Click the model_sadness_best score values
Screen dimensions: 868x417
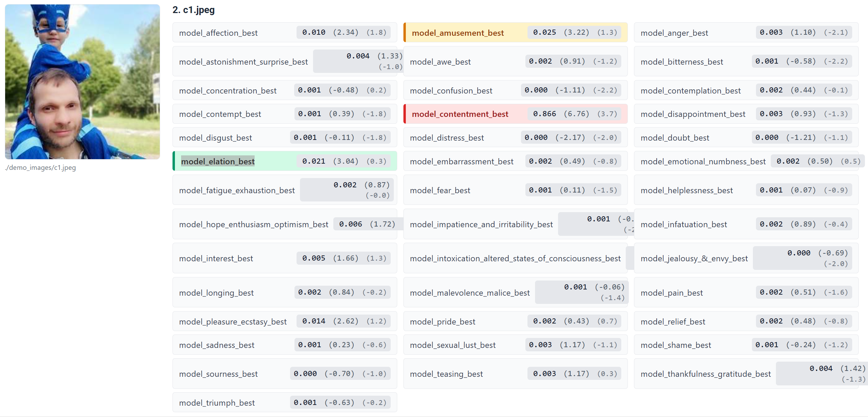coord(342,344)
